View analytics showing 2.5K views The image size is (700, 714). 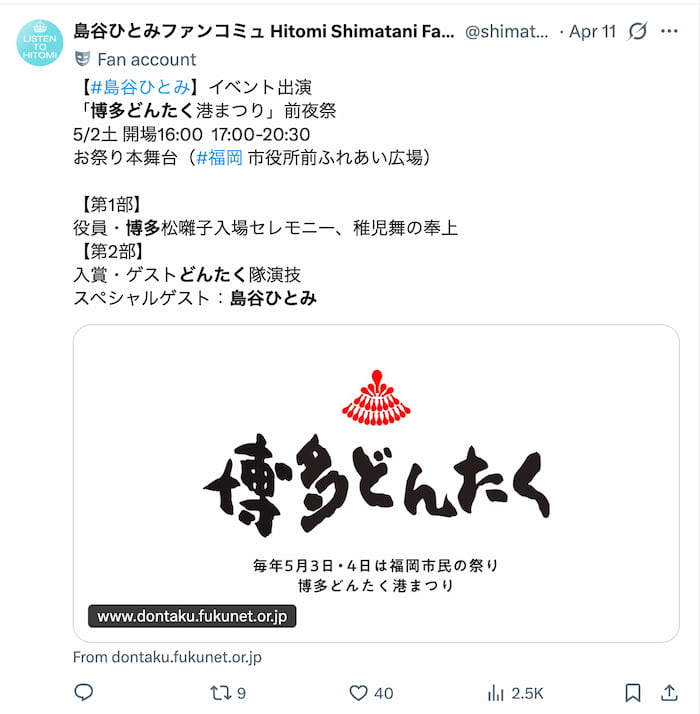[x=515, y=693]
